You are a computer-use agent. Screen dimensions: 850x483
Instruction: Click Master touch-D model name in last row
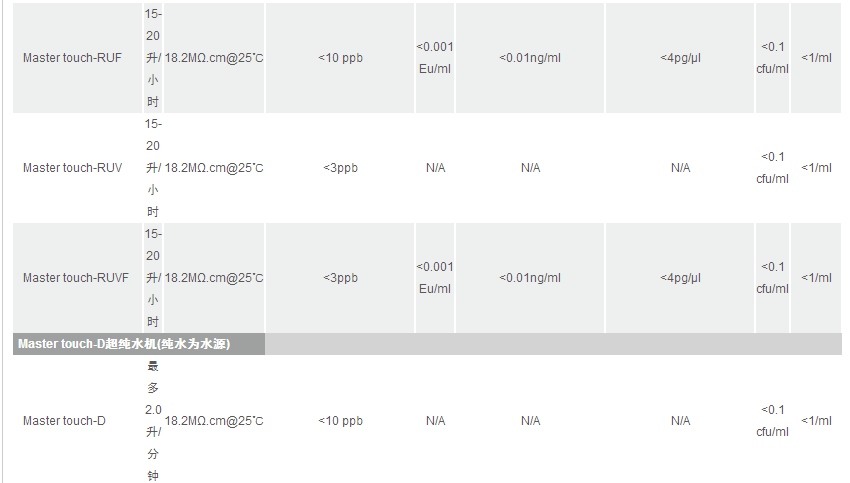(64, 421)
